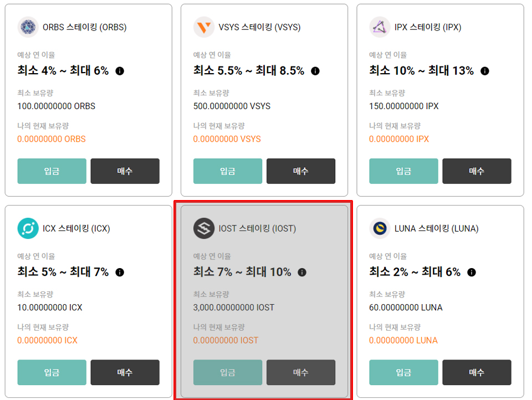
Task: Open the LUNA yield info tooltip icon
Action: click(x=470, y=272)
